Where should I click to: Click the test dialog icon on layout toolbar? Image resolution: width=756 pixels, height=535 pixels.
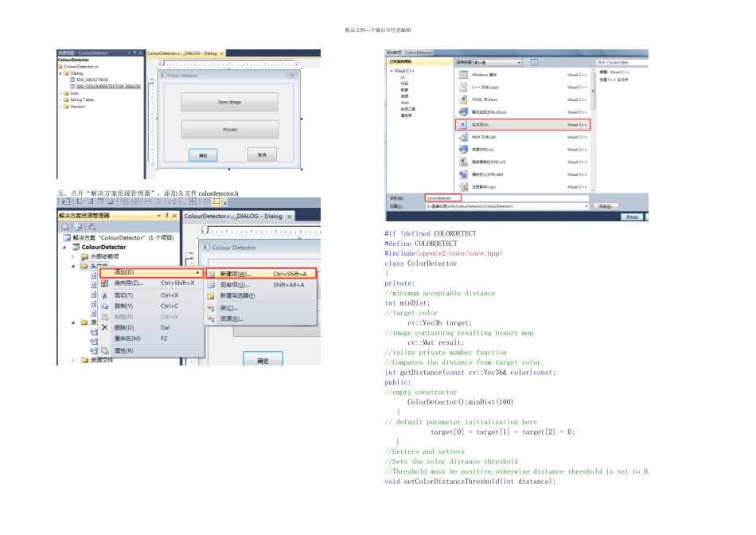(x=66, y=201)
